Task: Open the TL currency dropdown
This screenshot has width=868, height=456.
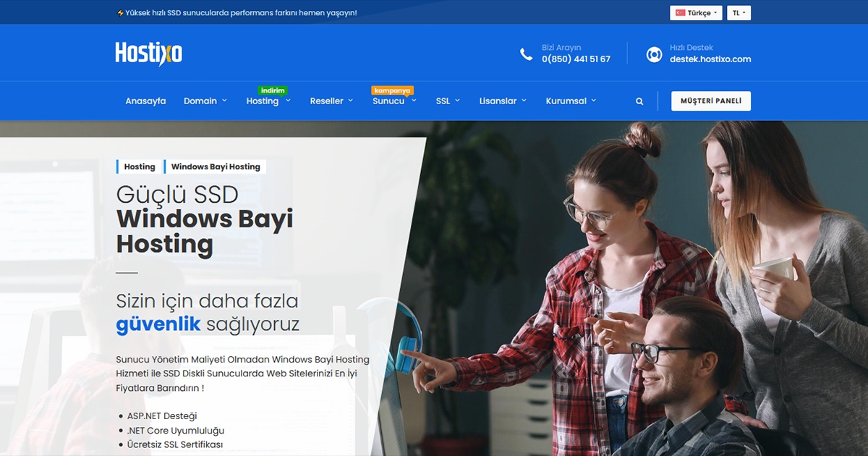Action: pyautogui.click(x=738, y=12)
